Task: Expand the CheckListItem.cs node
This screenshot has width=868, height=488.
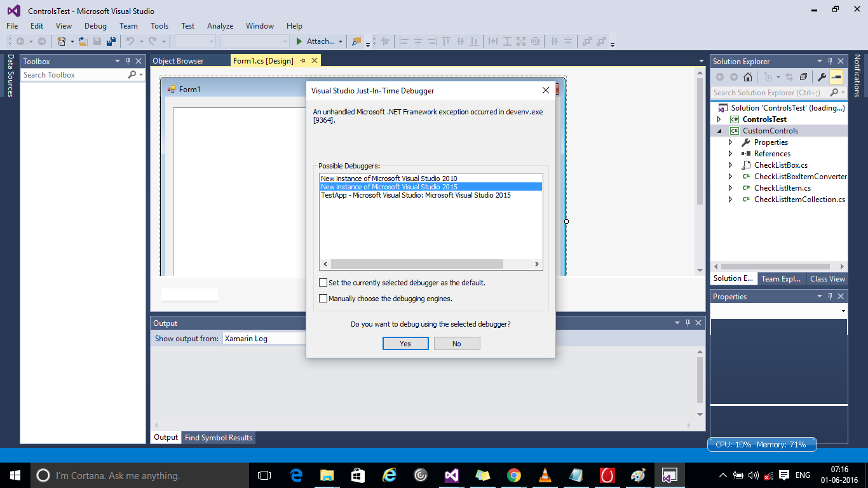Action: pos(731,188)
